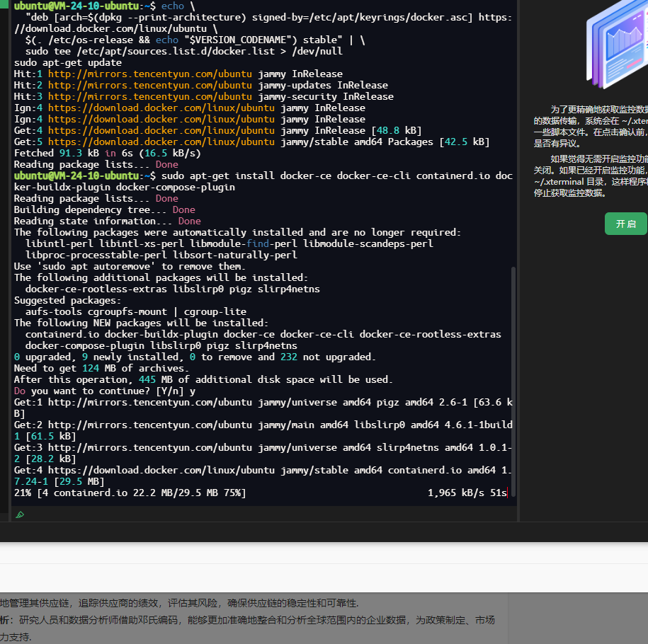The image size is (648, 644).
Task: Click the "停止获取监控数据。" text in side panel
Action: 569,193
